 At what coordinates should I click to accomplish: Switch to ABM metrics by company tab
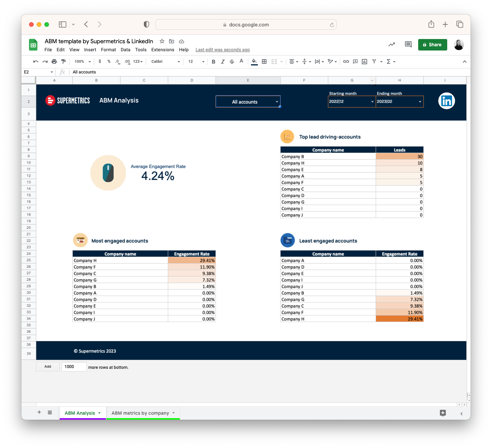pos(140,413)
